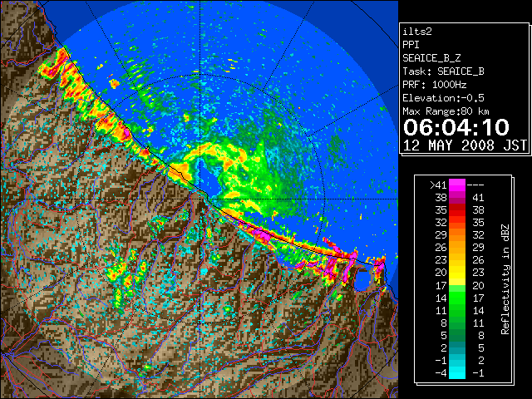Click the PRF: 1000Hz line
The width and height of the screenshot is (532, 399).
coord(435,85)
